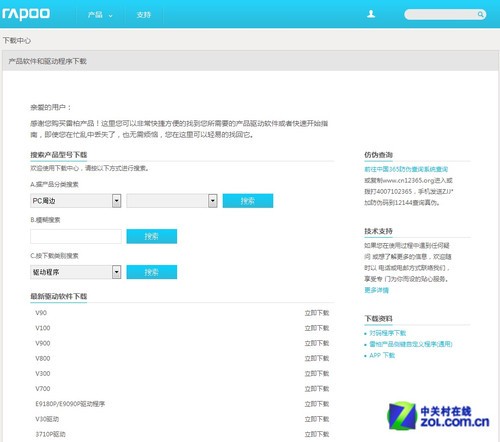Screen dimensions: 500x442
Task: Open the 对码程序下载 link
Action: [388, 333]
